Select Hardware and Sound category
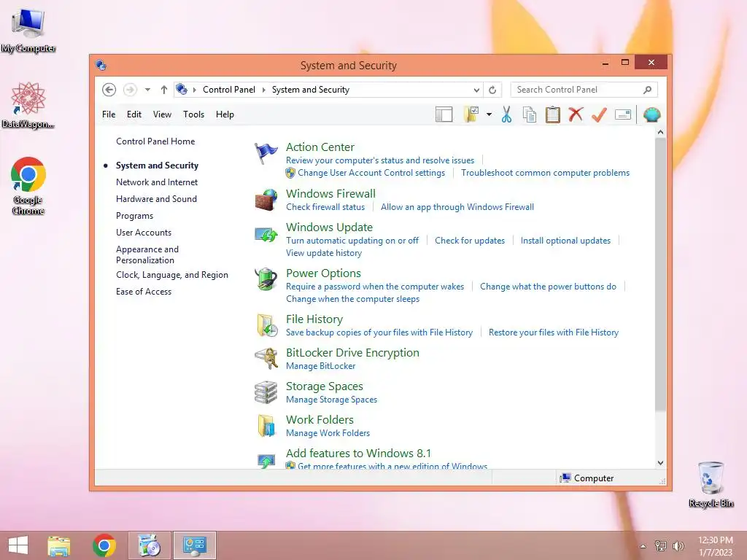This screenshot has height=560, width=747. click(156, 199)
